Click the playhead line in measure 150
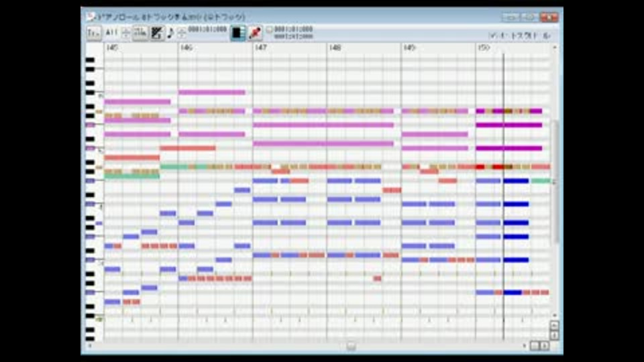 click(504, 197)
